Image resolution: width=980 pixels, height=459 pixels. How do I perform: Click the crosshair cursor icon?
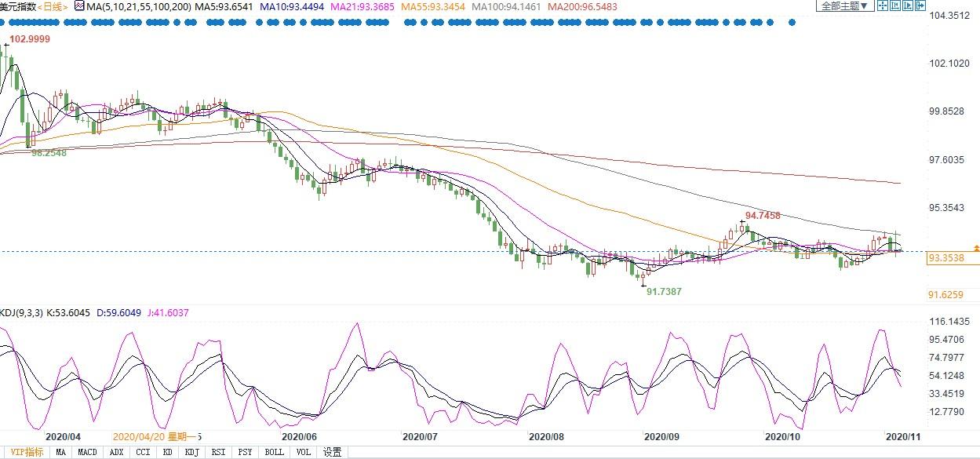[x=883, y=5]
